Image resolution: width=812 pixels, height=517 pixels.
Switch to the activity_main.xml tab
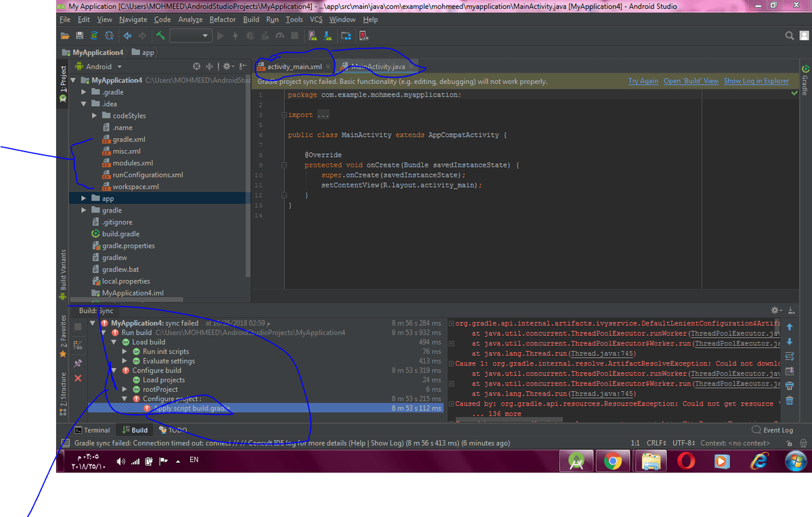point(294,66)
